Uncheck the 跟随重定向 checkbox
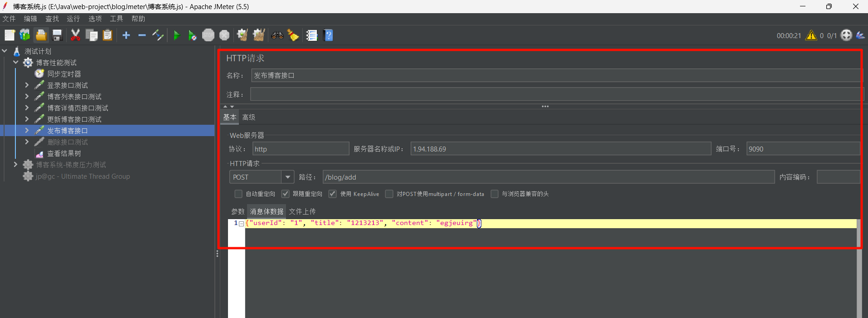 coord(286,194)
